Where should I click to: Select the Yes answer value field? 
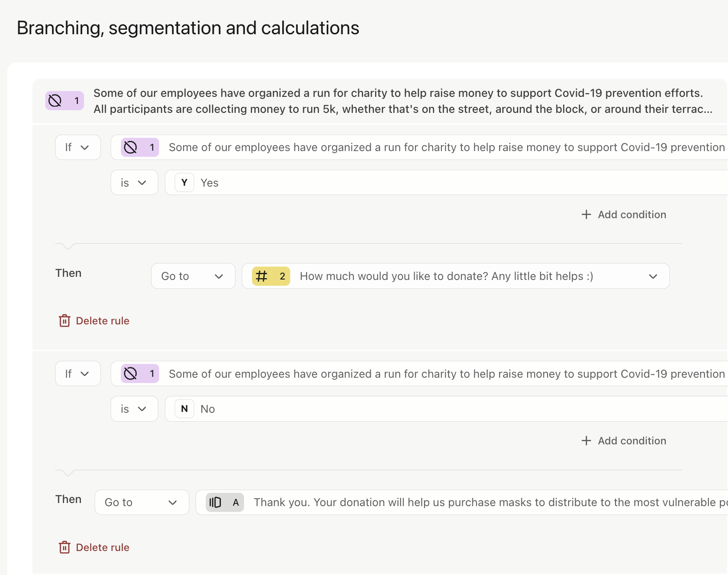coord(446,183)
